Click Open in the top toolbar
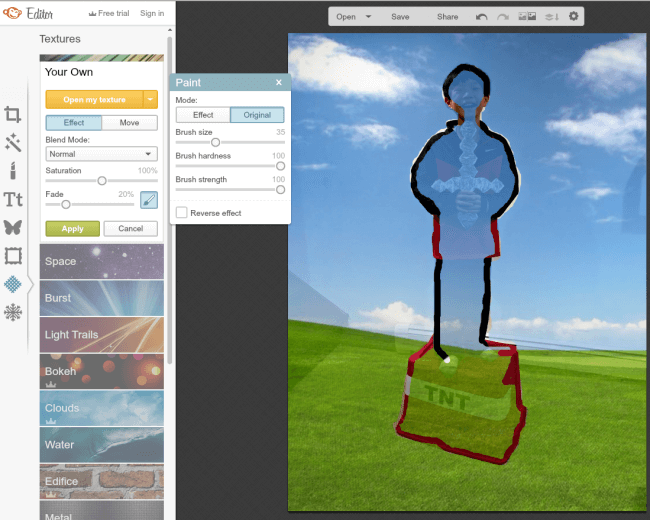Image resolution: width=650 pixels, height=520 pixels. (346, 17)
